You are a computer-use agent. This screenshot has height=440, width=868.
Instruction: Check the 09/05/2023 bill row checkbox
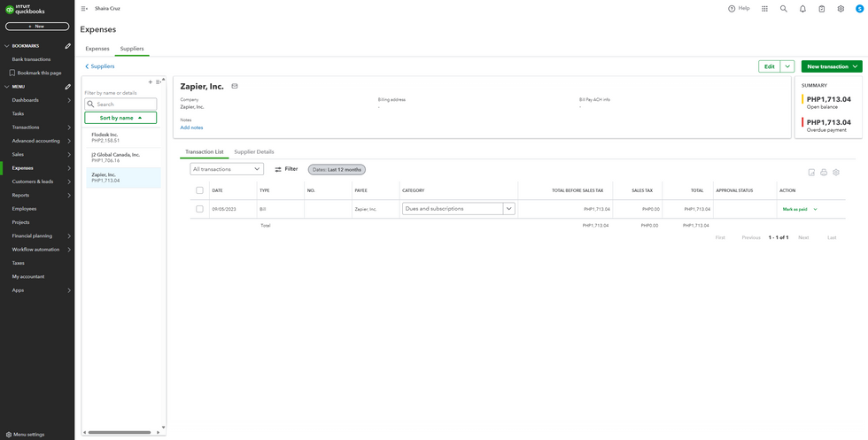click(200, 209)
